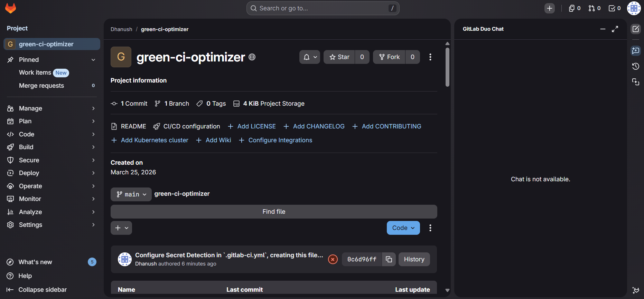View the 1 Branch link

click(172, 104)
